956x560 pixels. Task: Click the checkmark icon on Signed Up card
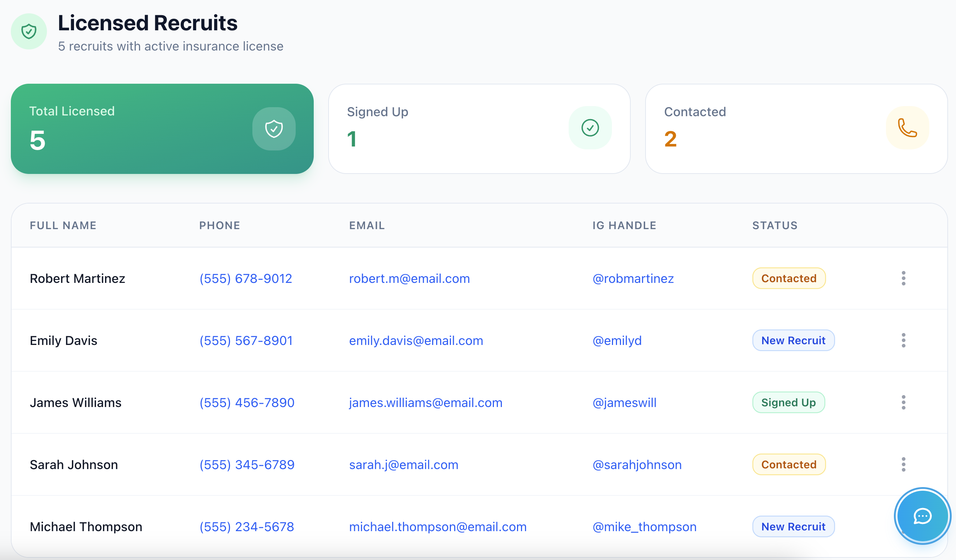590,127
